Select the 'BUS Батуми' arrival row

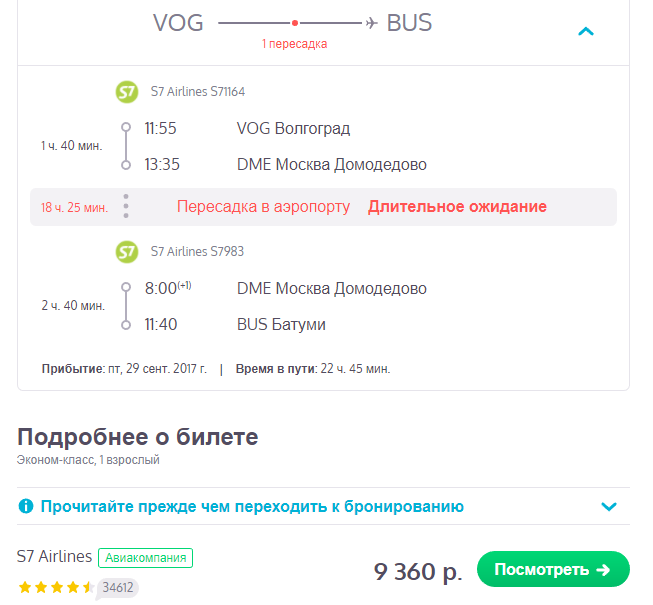281,324
